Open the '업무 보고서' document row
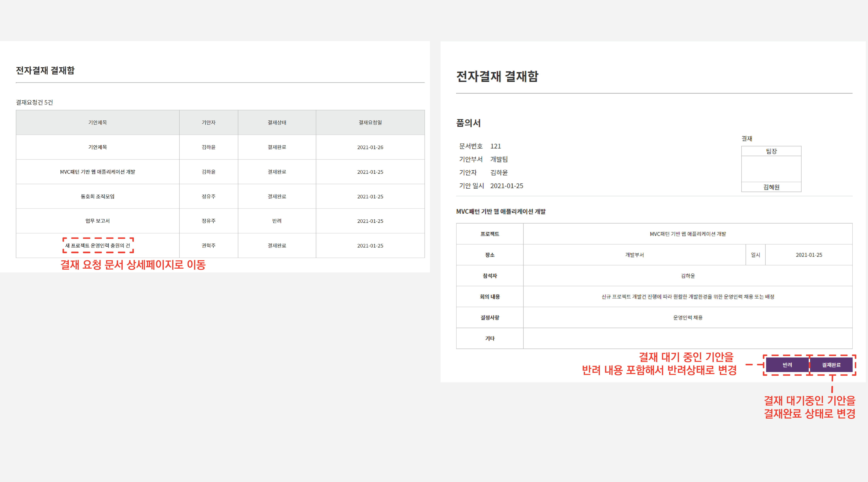Viewport: 868px width, 482px height. point(98,221)
